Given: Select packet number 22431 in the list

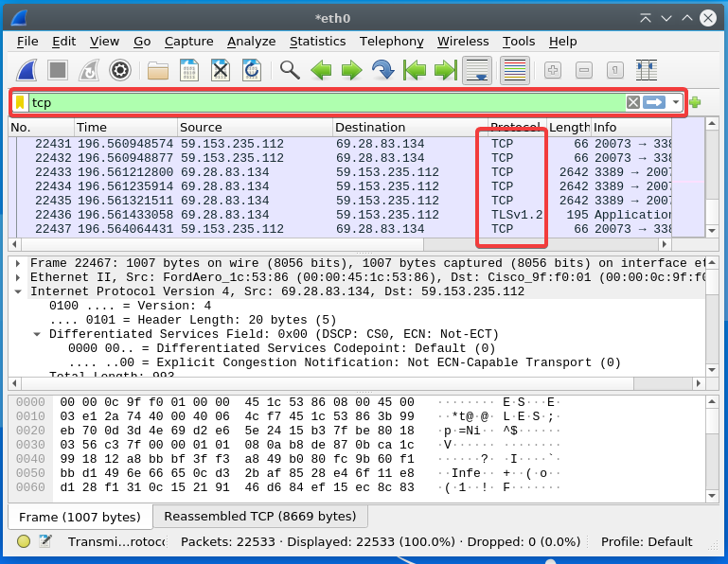Looking at the screenshot, I should click(340, 144).
